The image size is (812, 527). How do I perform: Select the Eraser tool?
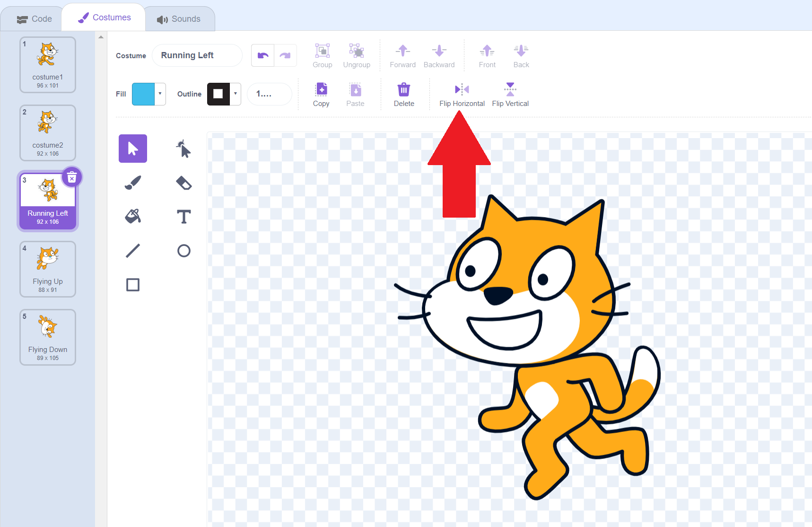pos(183,183)
